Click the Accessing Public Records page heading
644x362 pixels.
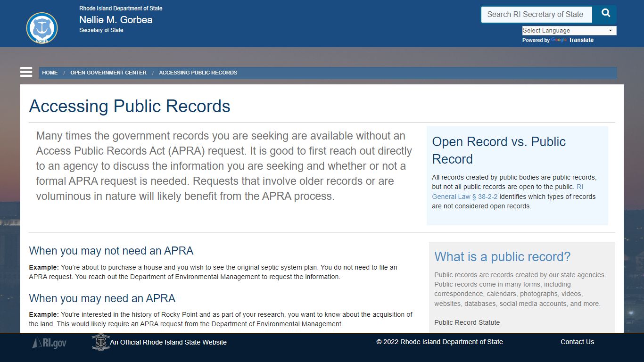pos(130,106)
